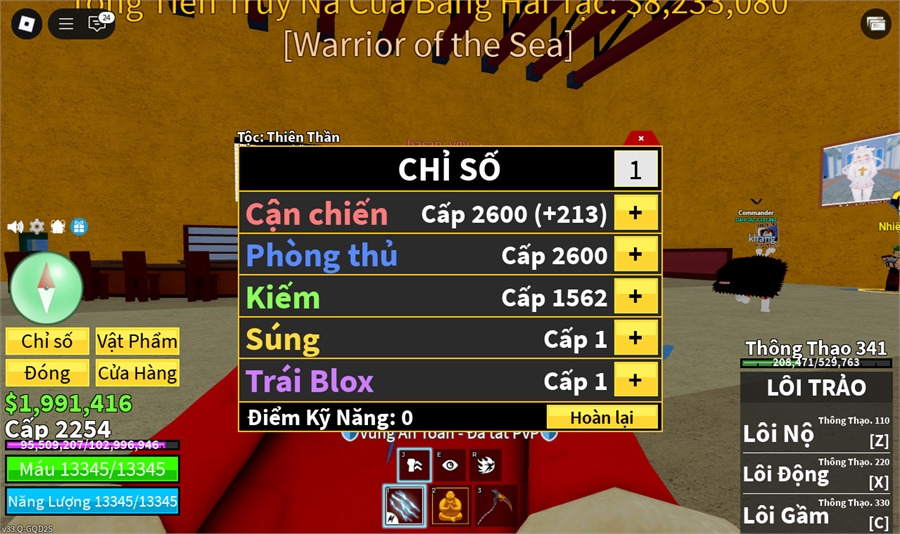Screen dimensions: 900x534
Task: Click the home house icon
Action: click(58, 227)
